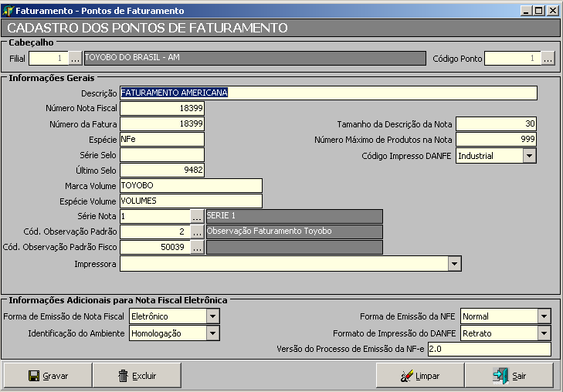Click the Número Nota Fiscal field
Screen dimensions: 563x392
pos(162,108)
